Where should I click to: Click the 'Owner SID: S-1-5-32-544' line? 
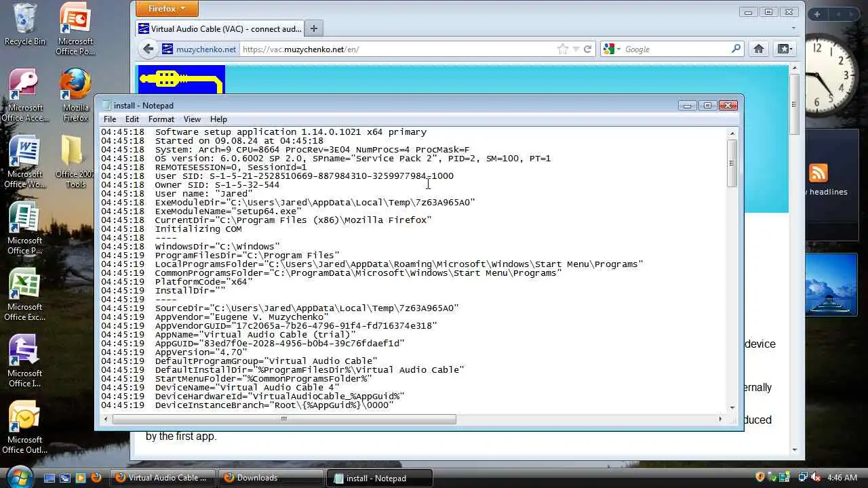[x=217, y=185]
